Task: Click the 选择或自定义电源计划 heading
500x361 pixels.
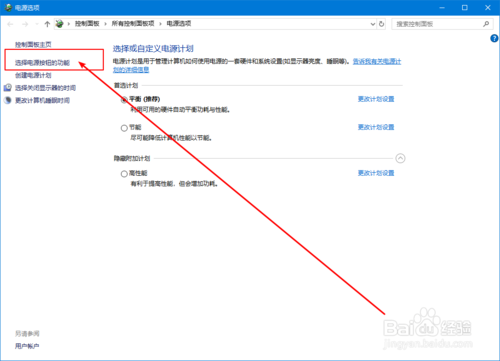Action: (153, 49)
